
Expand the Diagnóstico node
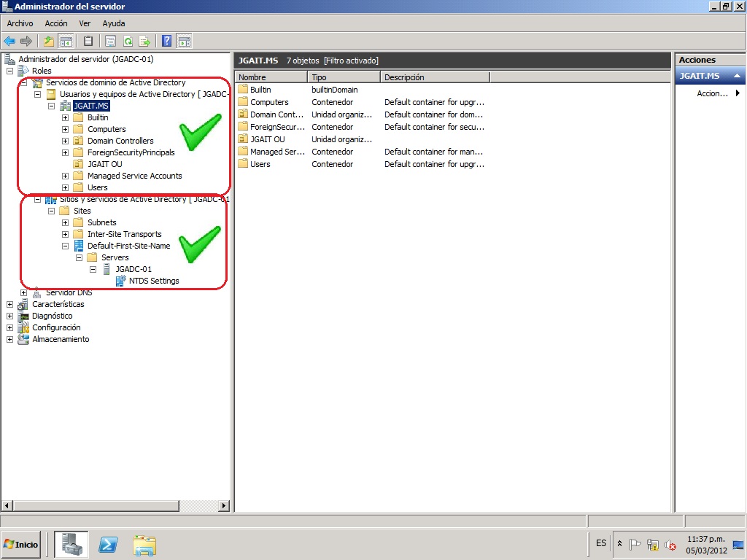(x=10, y=316)
